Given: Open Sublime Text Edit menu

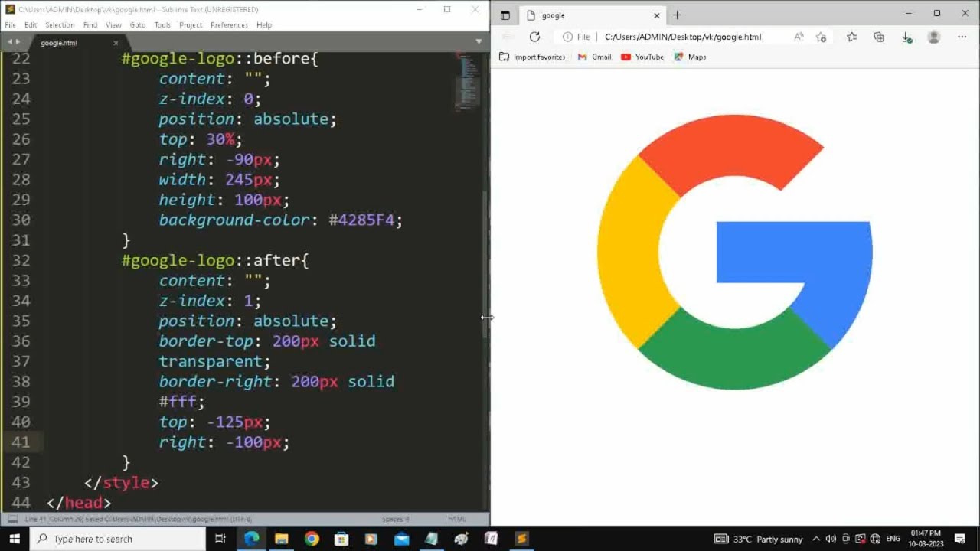Looking at the screenshot, I should 31,24.
